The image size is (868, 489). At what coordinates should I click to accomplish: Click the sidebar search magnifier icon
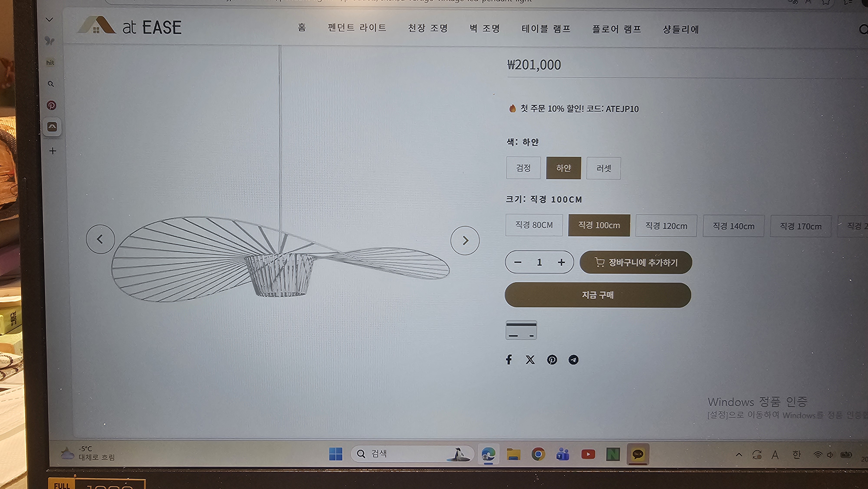coord(51,84)
